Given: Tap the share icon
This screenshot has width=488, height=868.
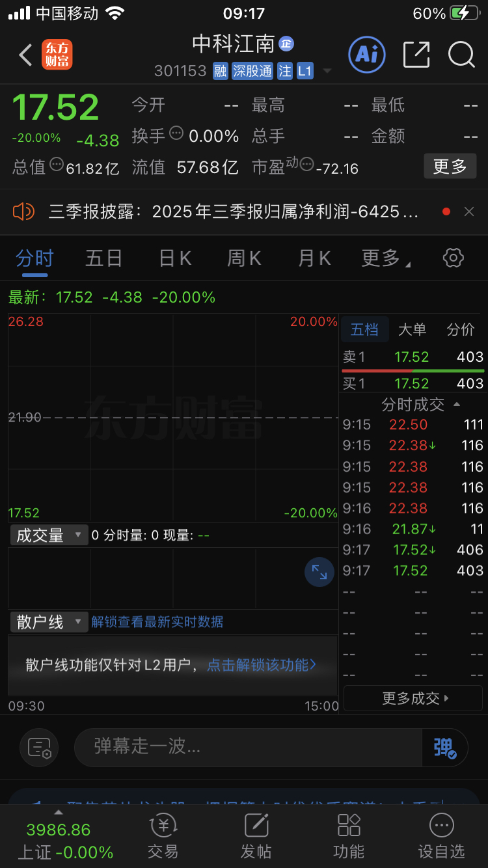Looking at the screenshot, I should click(416, 55).
